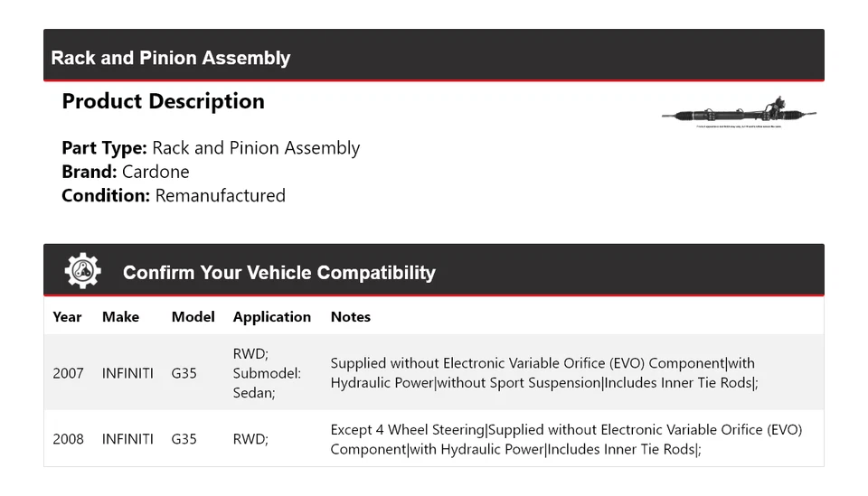
Task: Click the Notes column header
Action: pyautogui.click(x=350, y=317)
